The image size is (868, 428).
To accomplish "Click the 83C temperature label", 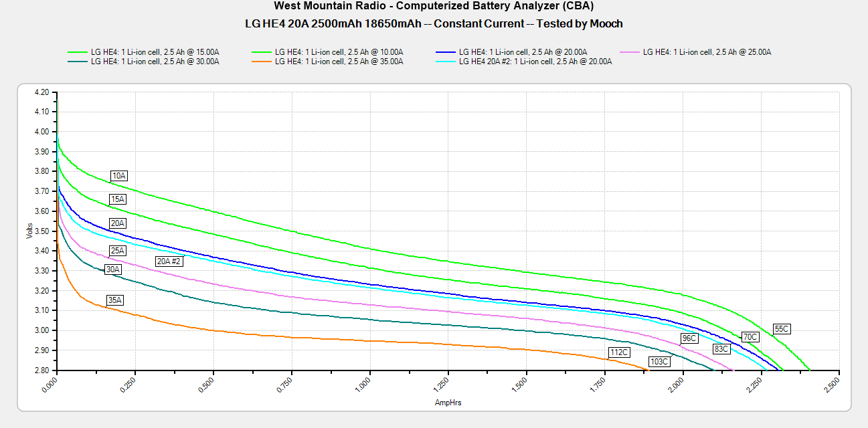I will pos(721,349).
